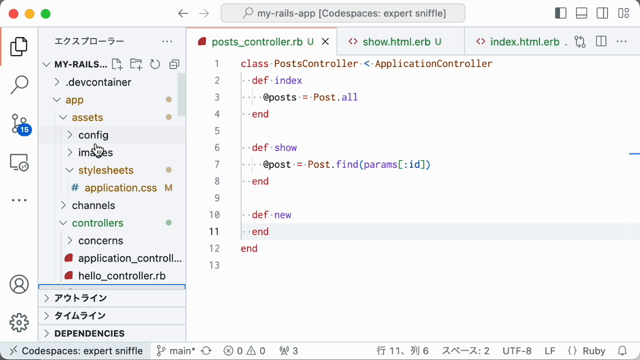Collapse all folders in explorer

(x=174, y=64)
